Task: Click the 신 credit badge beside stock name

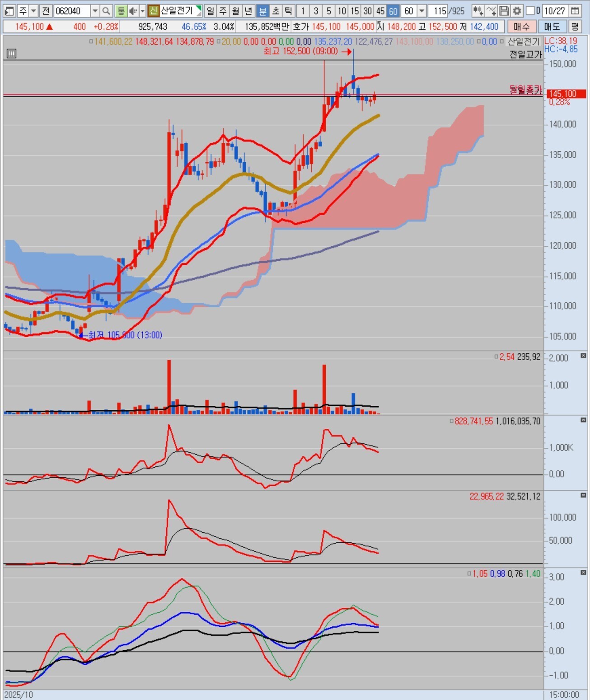Action: (154, 10)
